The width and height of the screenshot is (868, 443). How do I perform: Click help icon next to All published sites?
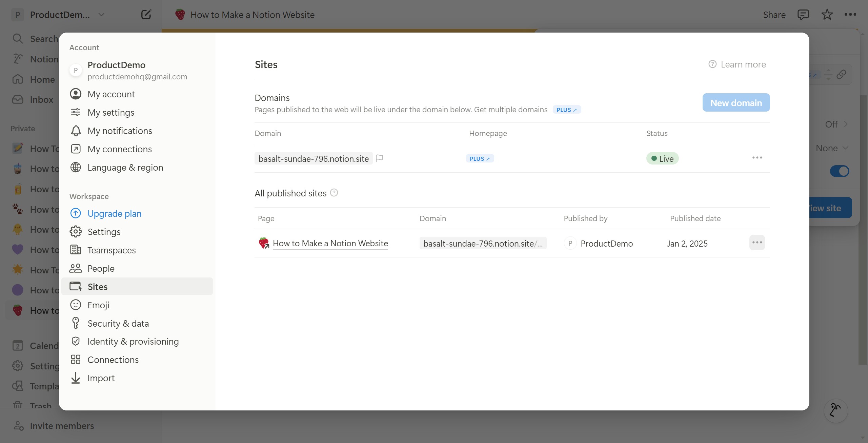(334, 193)
